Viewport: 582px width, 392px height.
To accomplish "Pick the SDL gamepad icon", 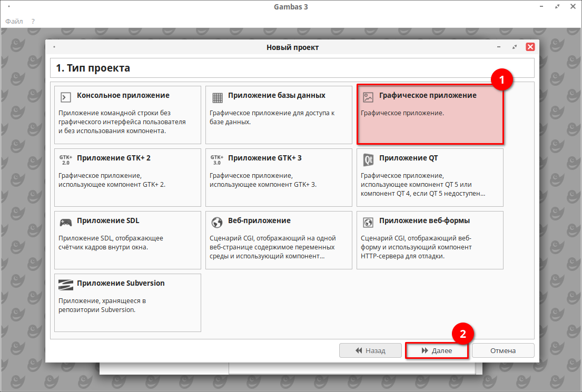I will [66, 222].
